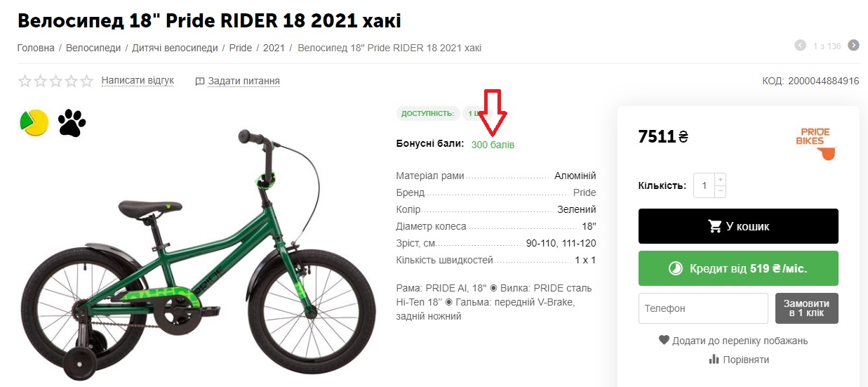Go to previous product arrow

800,46
